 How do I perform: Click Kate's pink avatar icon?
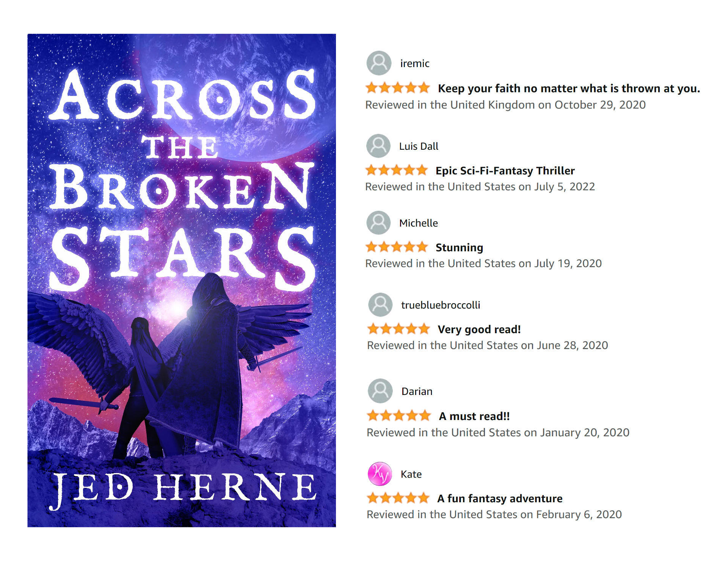point(380,474)
